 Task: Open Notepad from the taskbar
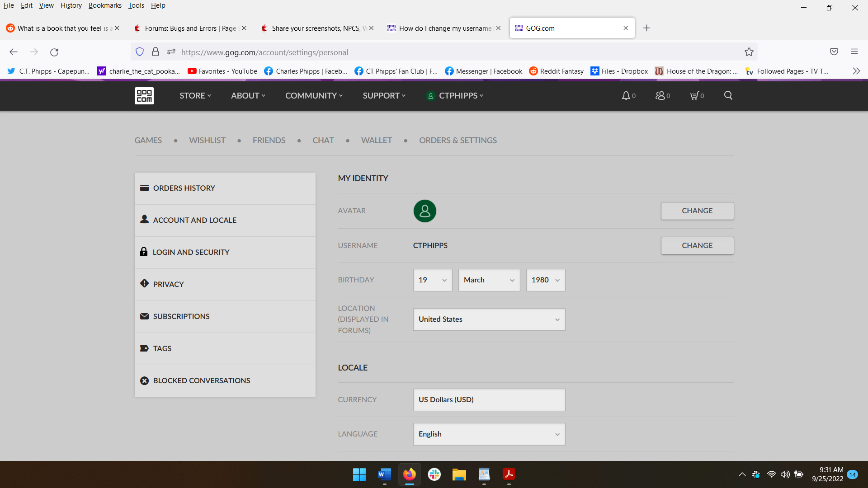[x=484, y=474]
